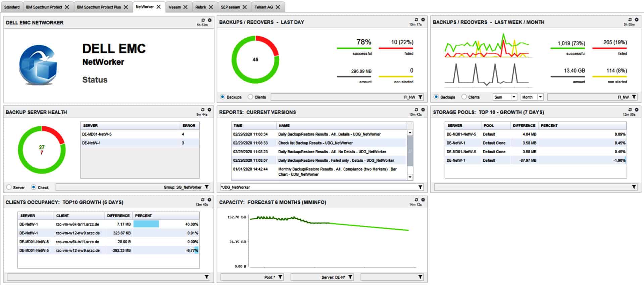The image size is (644, 285).
Task: Open Check list Backup Results report
Action: [315, 143]
